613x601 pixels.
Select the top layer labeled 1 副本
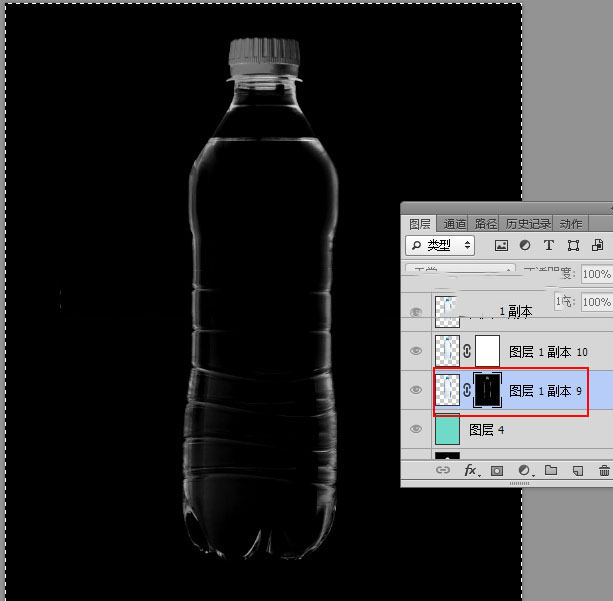tap(515, 312)
